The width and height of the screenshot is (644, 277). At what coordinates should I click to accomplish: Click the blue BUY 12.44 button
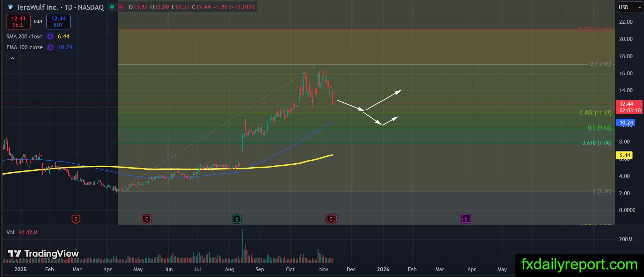(x=58, y=22)
